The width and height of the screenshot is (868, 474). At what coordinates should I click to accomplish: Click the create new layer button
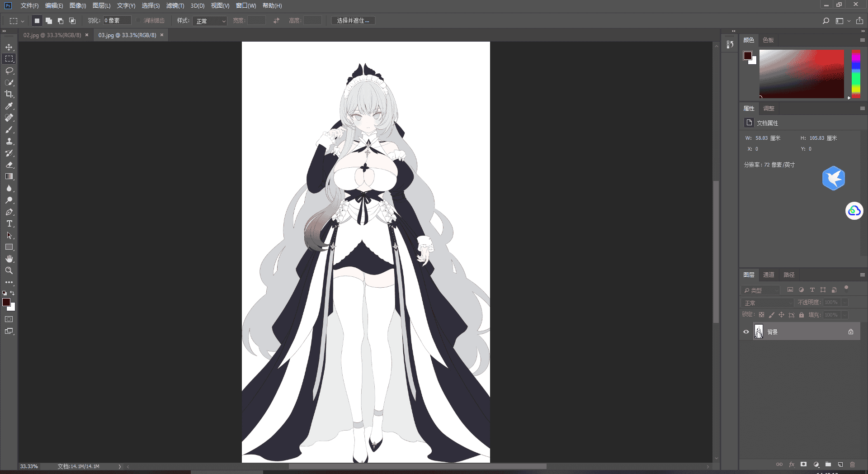pyautogui.click(x=840, y=465)
